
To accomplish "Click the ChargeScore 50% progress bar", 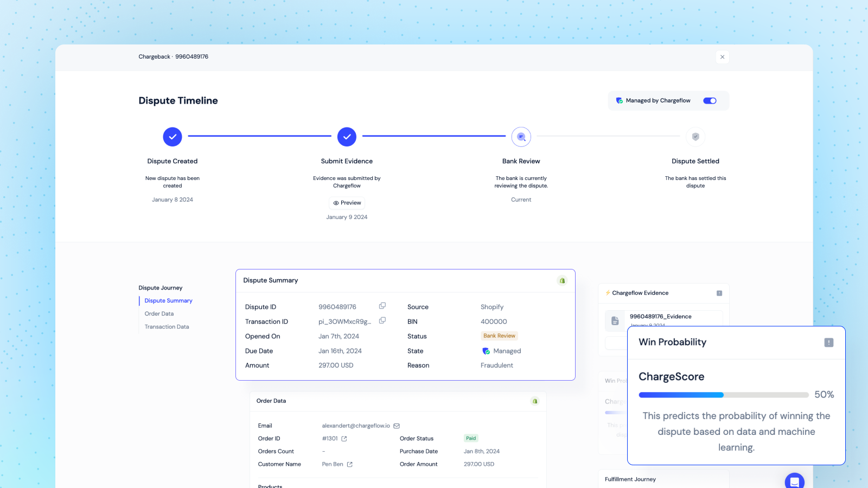I will pyautogui.click(x=724, y=395).
